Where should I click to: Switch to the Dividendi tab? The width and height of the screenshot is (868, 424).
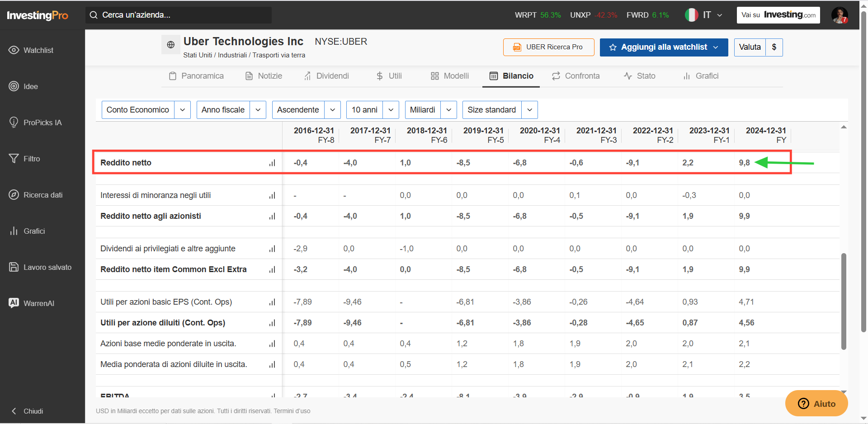[x=326, y=76]
